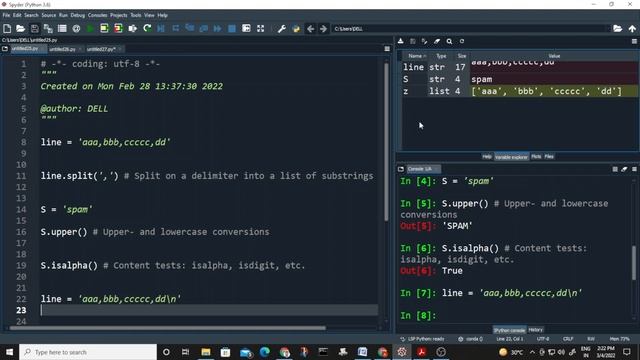Screen dimensions: 640x360
Task: Browse tabs in the console pane
Action: 401,169
